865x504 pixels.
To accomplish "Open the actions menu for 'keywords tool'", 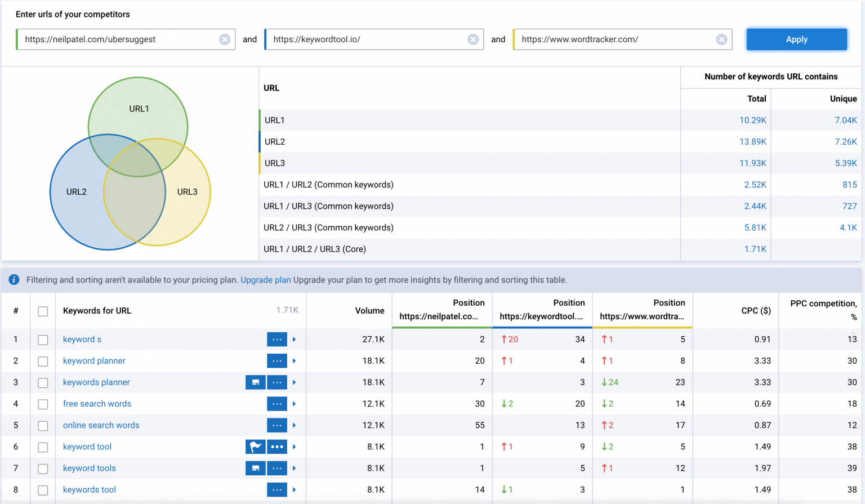I will point(277,489).
